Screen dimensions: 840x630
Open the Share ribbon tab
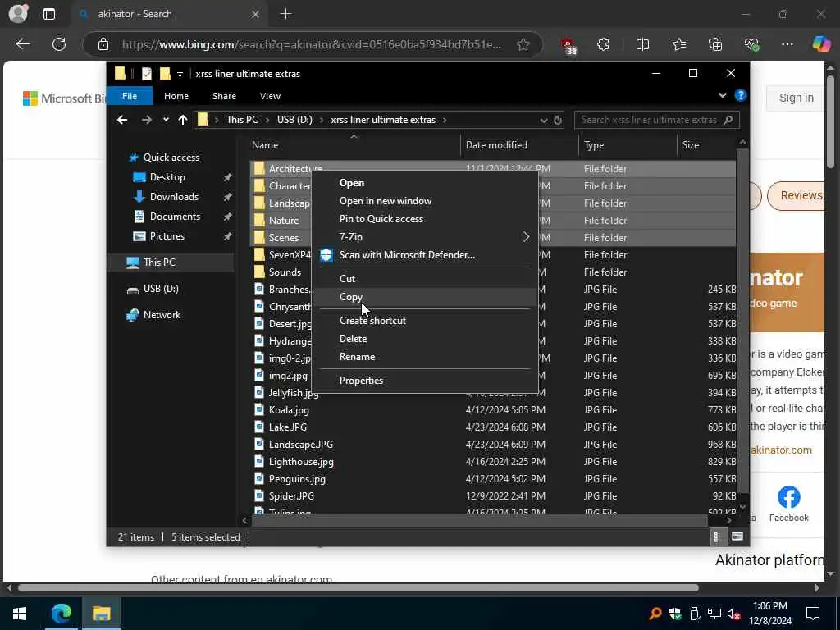[x=224, y=96]
